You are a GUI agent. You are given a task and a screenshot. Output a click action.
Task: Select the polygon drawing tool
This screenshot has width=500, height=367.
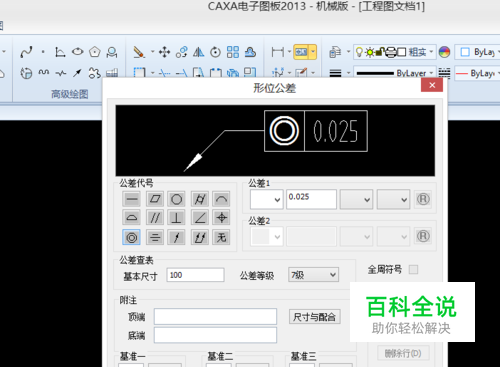click(x=95, y=52)
